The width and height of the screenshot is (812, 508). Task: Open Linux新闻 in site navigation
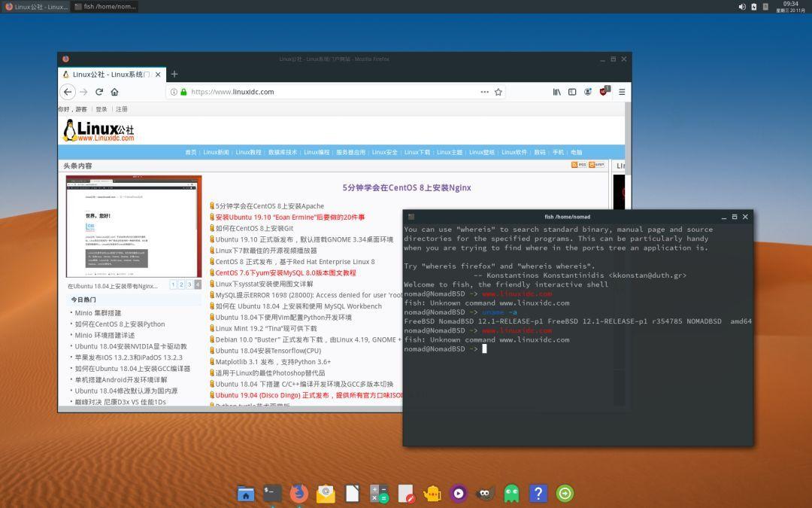coord(216,152)
